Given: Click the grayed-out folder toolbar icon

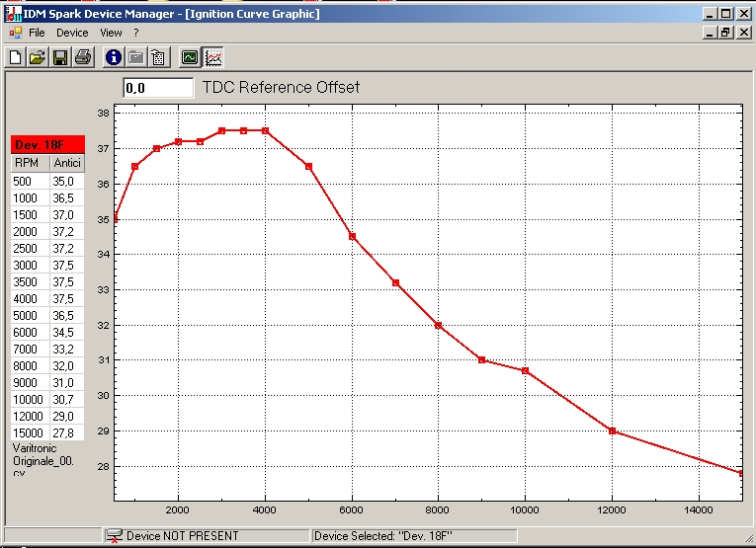Looking at the screenshot, I should 135,57.
